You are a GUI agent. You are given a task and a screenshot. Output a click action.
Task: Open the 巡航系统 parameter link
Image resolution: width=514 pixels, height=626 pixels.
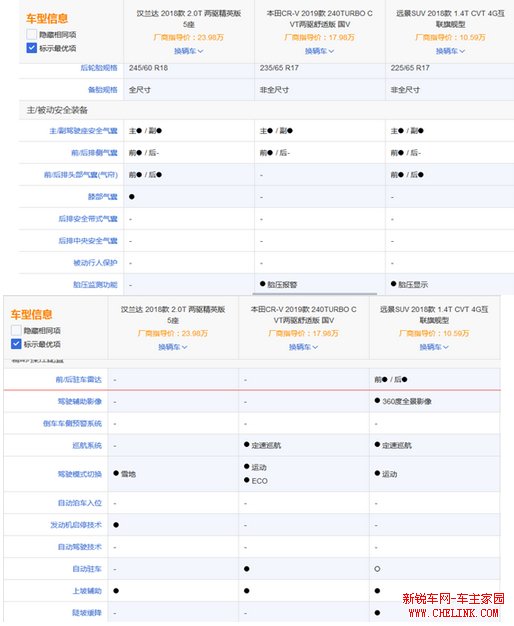87,446
